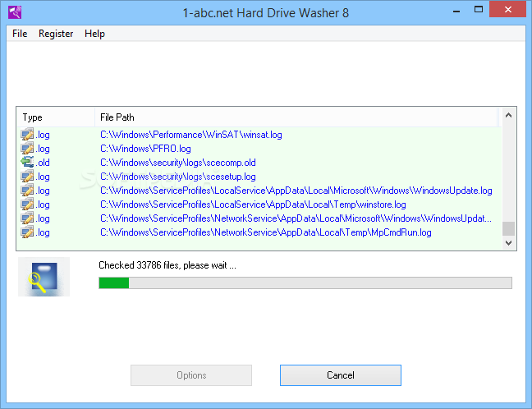Click the vertical scrollbar thumb in file list
Image resolution: width=532 pixels, height=409 pixels.
coord(508,228)
